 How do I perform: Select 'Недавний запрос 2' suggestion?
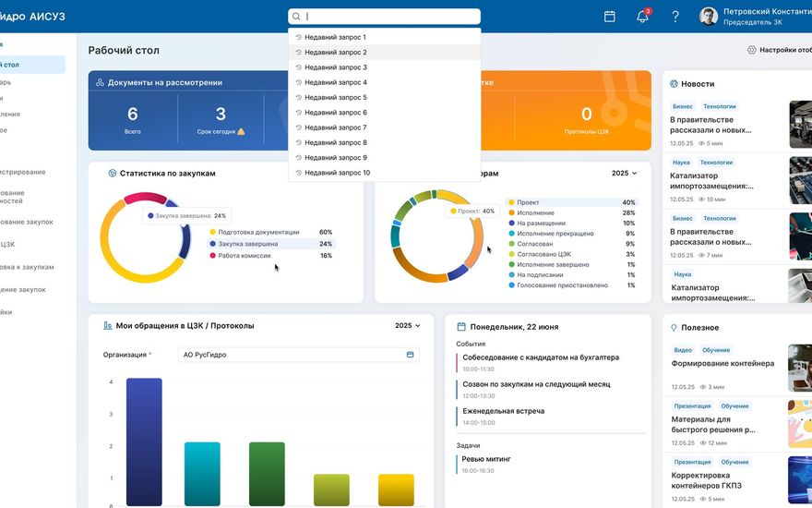[x=384, y=53]
